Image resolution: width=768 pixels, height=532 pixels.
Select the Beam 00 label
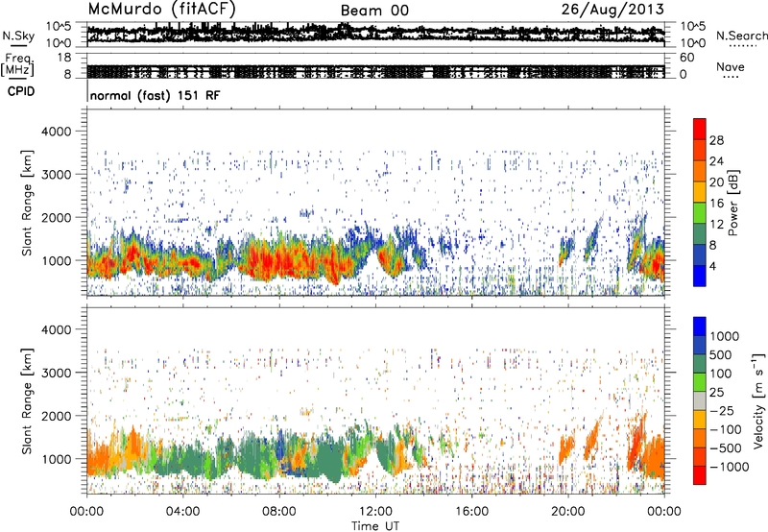[374, 11]
